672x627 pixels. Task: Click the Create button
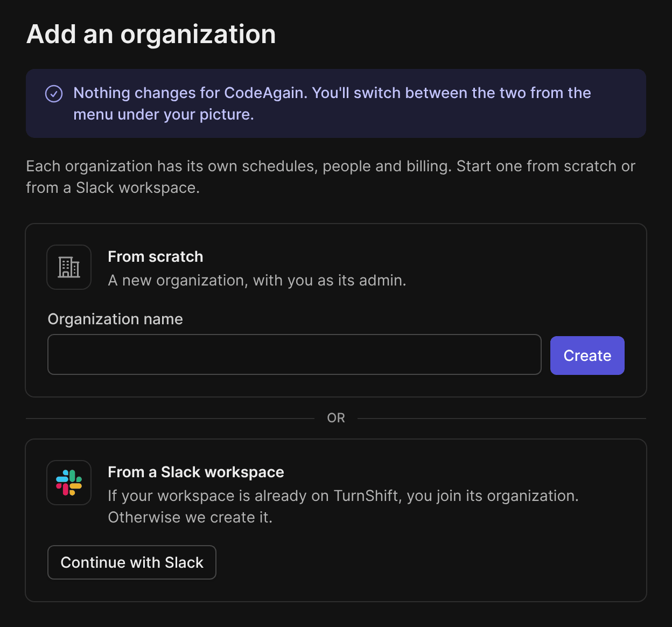[x=587, y=356]
